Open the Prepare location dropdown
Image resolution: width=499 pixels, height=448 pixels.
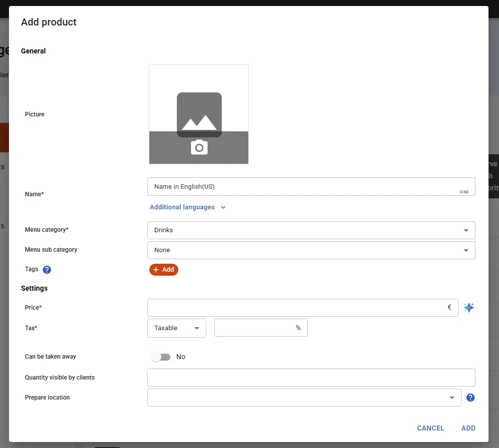304,398
